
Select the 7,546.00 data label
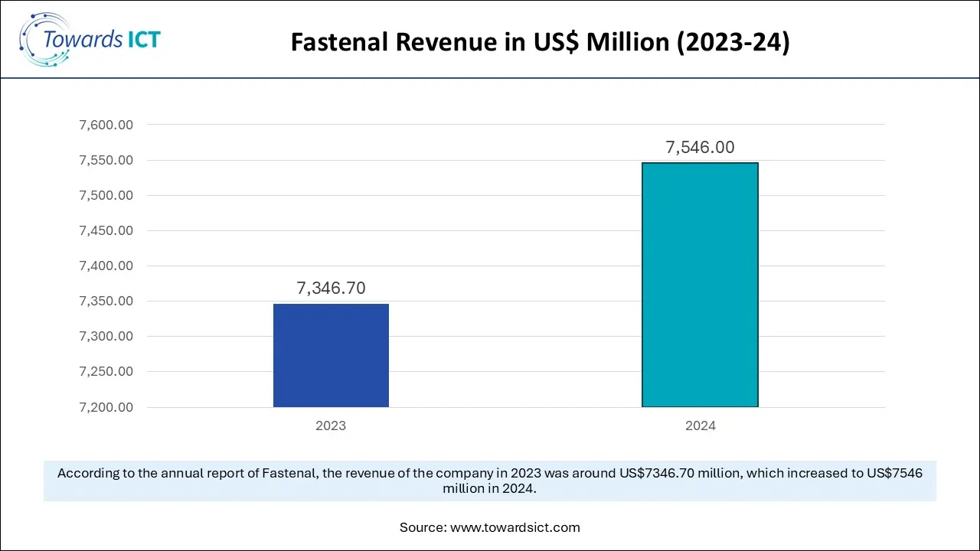700,148
